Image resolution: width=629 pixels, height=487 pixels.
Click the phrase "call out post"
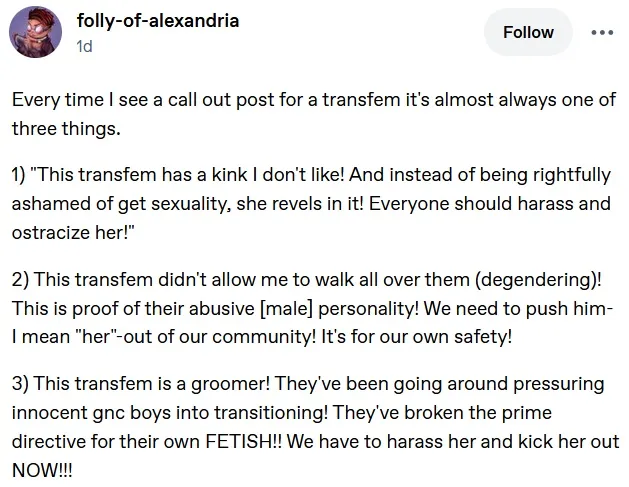tap(203, 101)
